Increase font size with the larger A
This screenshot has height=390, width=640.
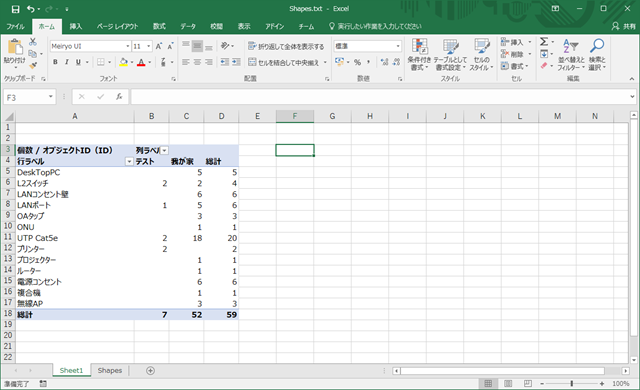[x=159, y=46]
